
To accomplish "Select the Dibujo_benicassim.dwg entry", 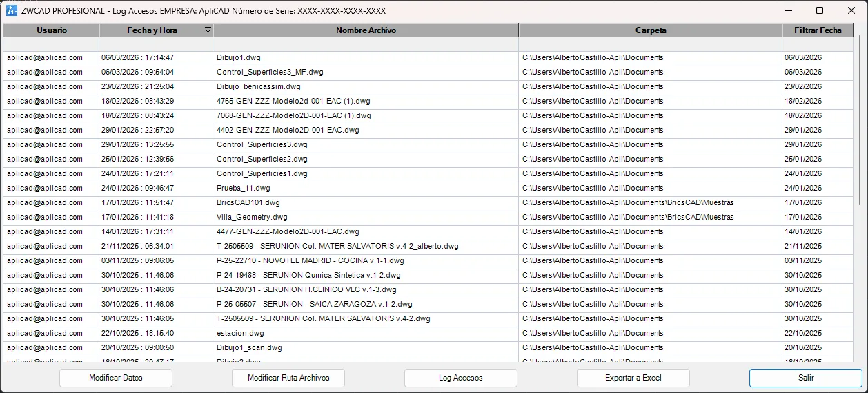I will coord(258,86).
